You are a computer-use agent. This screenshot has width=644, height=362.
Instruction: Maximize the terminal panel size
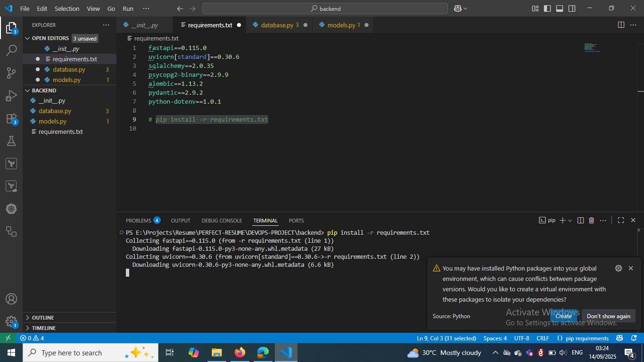(x=621, y=220)
